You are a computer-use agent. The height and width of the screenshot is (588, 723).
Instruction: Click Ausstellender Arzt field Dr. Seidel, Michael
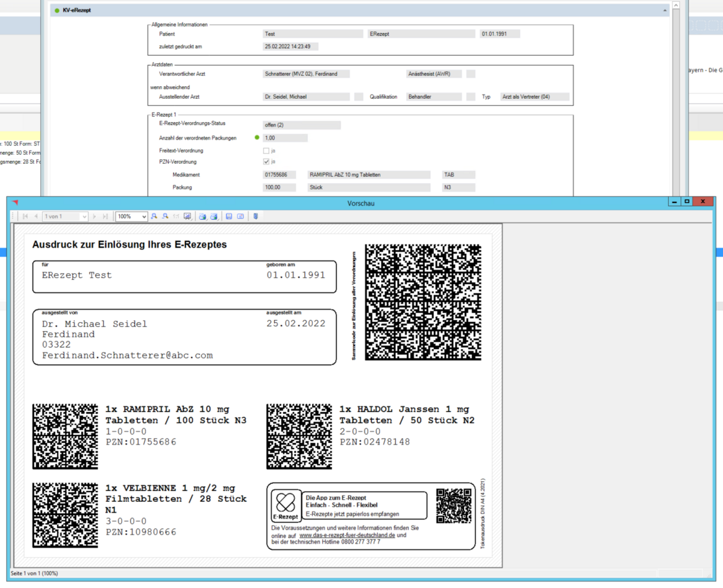(306, 96)
